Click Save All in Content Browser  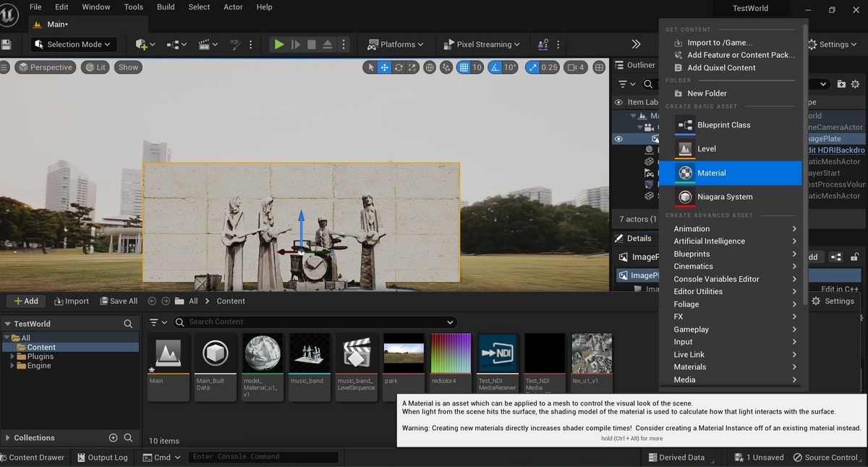tap(118, 301)
